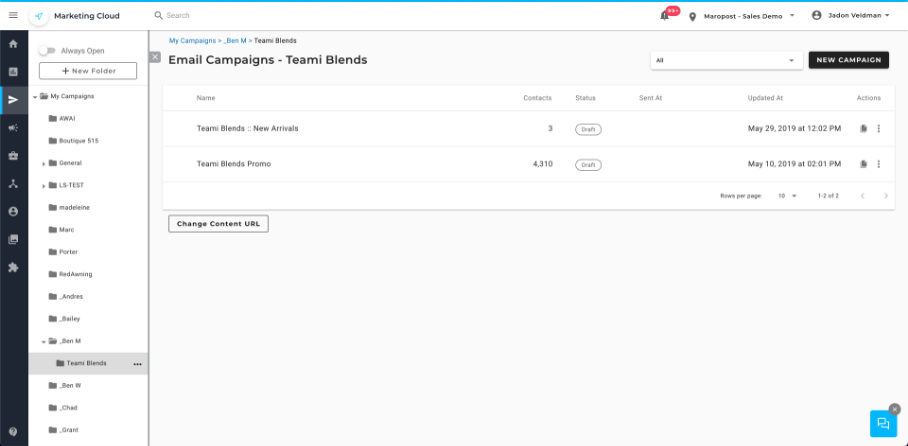Open the Home sidebar icon
Screen dimensions: 908x446
tap(13, 44)
